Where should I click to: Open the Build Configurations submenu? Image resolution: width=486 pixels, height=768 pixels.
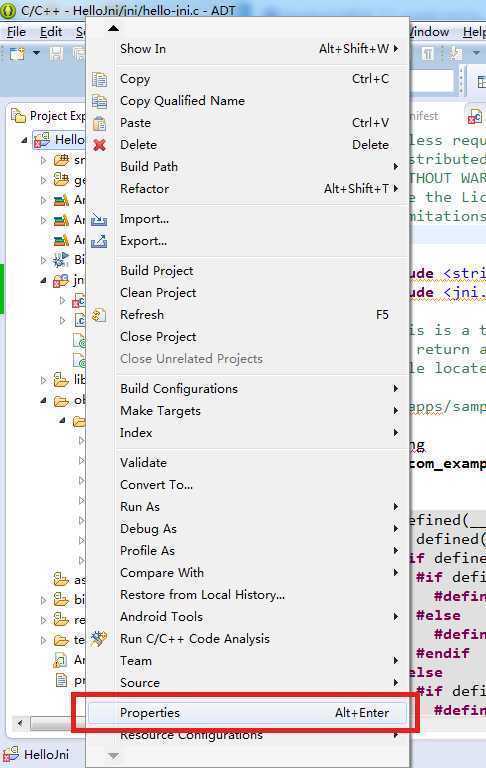pyautogui.click(x=248, y=389)
